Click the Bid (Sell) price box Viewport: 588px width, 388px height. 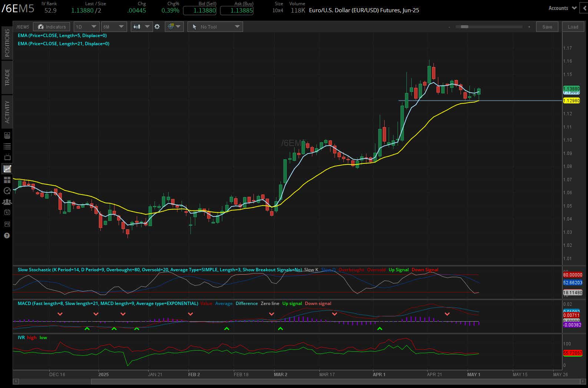[200, 10]
